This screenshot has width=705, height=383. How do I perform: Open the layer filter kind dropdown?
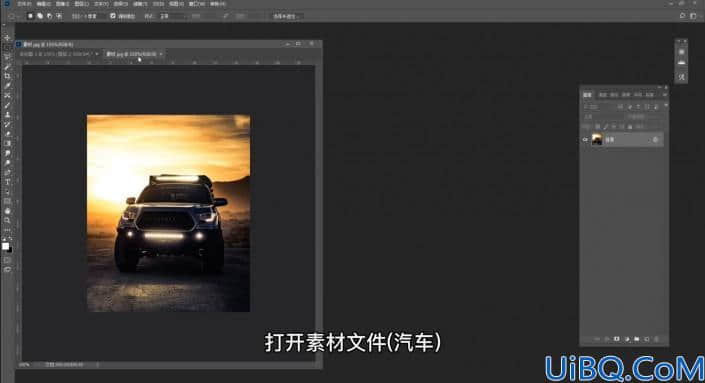click(x=598, y=107)
